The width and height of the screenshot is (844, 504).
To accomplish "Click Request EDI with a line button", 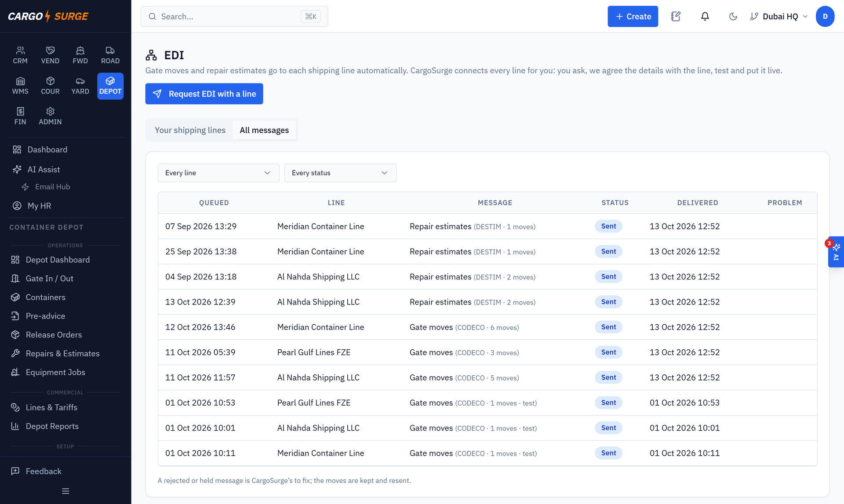I will [x=204, y=94].
